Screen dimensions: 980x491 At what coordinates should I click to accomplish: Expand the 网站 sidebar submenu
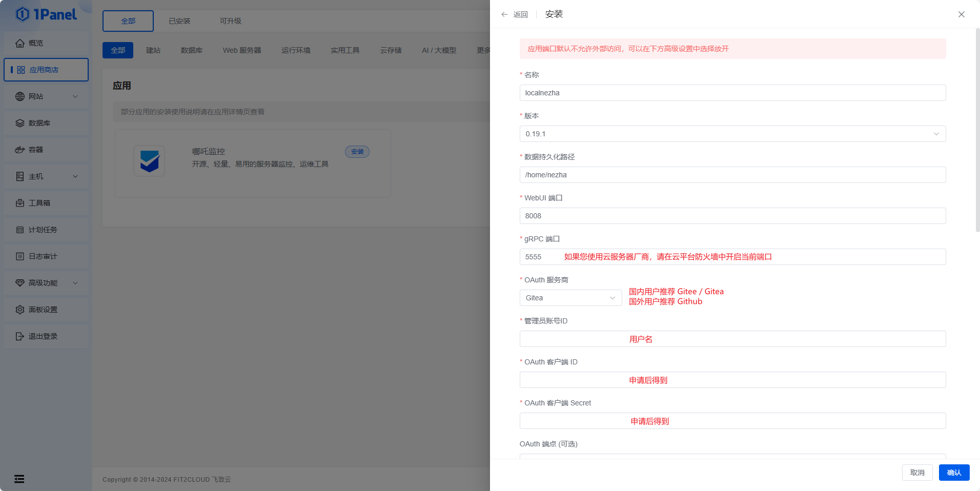point(75,96)
